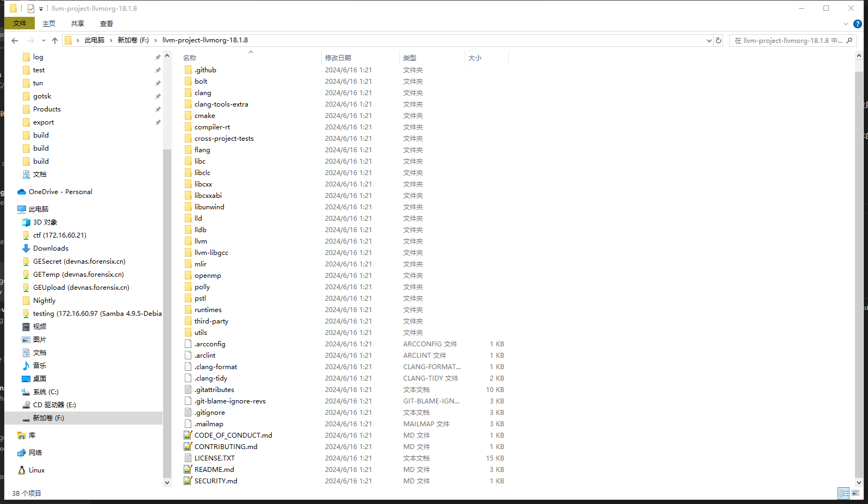This screenshot has height=504, width=868.
Task: Sort by the 修改日期 column header
Action: (338, 58)
